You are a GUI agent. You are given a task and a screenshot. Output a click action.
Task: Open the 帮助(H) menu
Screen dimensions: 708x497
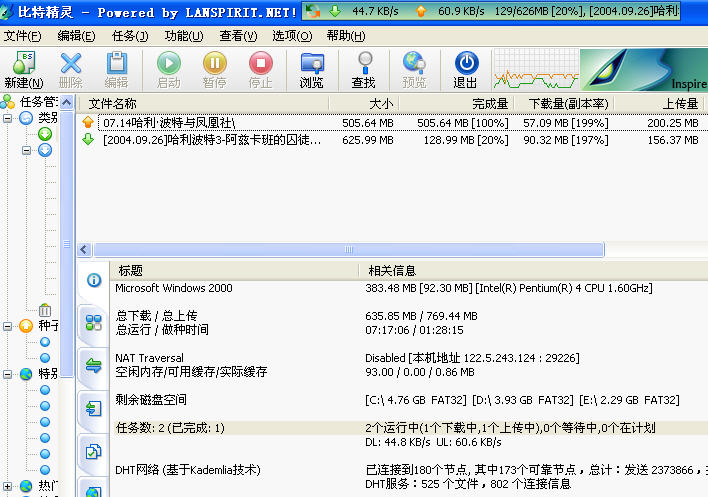point(346,36)
